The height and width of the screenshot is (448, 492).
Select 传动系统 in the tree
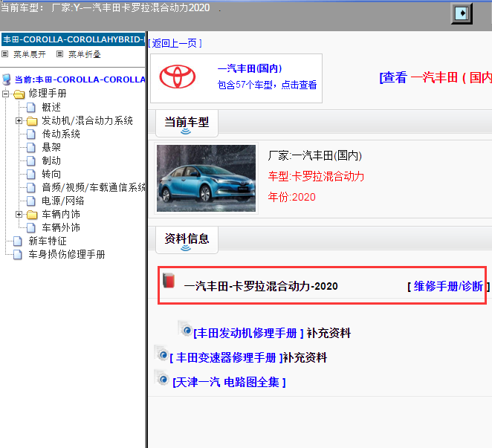click(x=61, y=134)
